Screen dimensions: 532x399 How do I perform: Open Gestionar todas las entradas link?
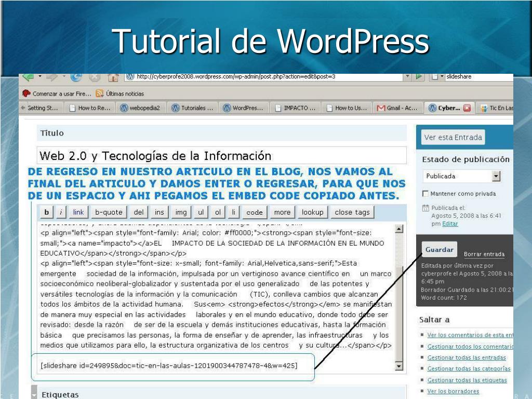click(x=467, y=357)
